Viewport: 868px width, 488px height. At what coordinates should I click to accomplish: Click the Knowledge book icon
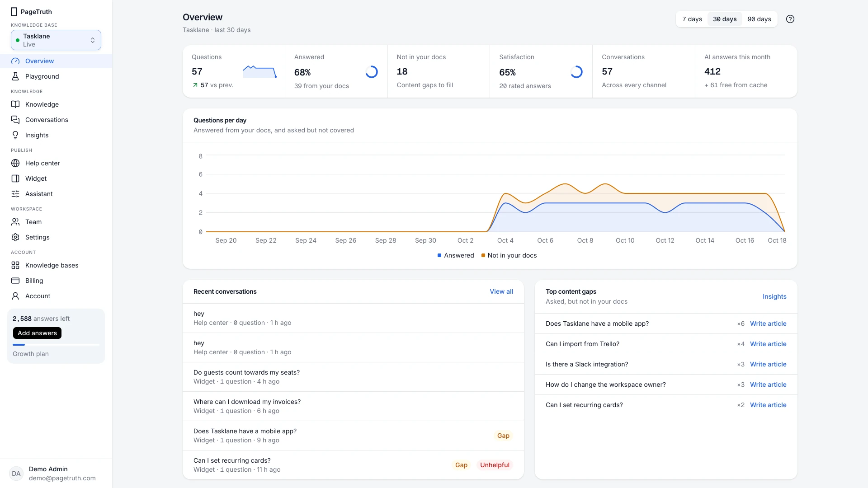15,104
